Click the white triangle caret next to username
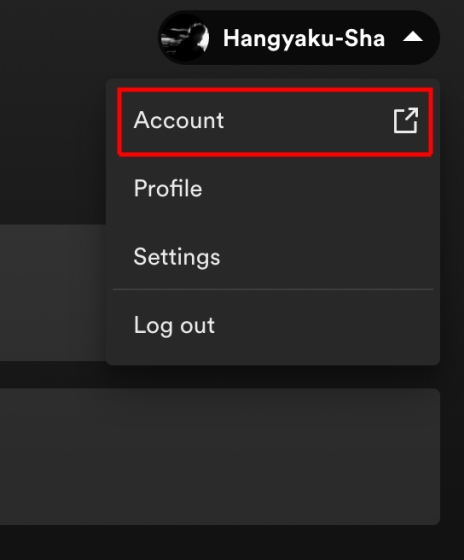This screenshot has width=464, height=560. [x=413, y=37]
